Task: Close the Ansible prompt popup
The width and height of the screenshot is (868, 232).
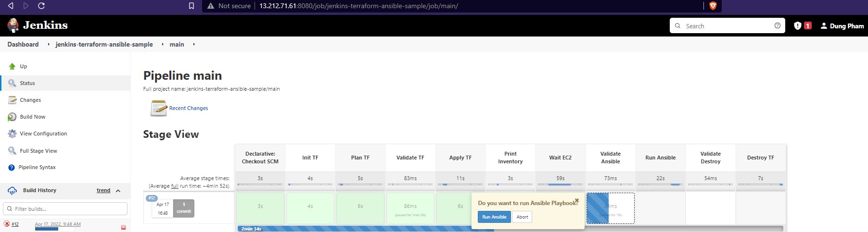Action: click(x=576, y=200)
